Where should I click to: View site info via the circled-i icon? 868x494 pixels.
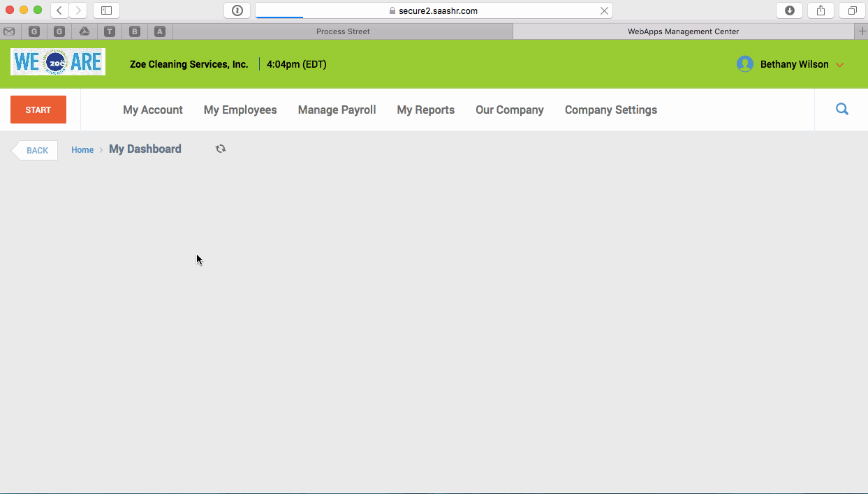pyautogui.click(x=237, y=10)
